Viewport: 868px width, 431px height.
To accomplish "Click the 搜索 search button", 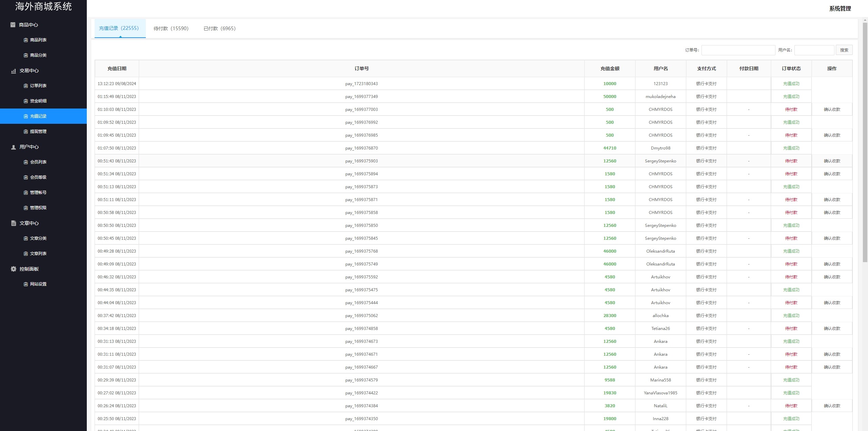I will 844,50.
